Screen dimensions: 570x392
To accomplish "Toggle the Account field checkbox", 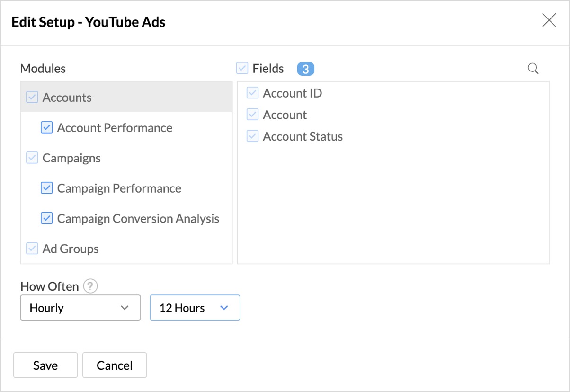I will (x=252, y=115).
